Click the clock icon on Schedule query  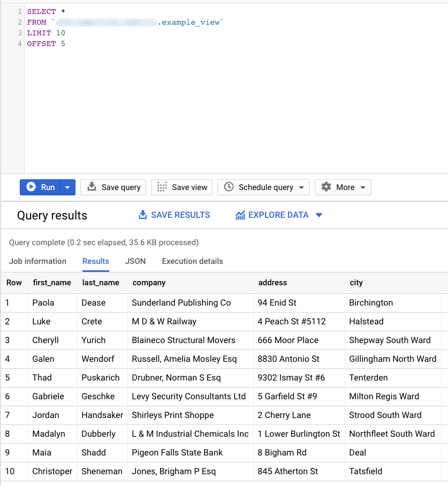[230, 187]
